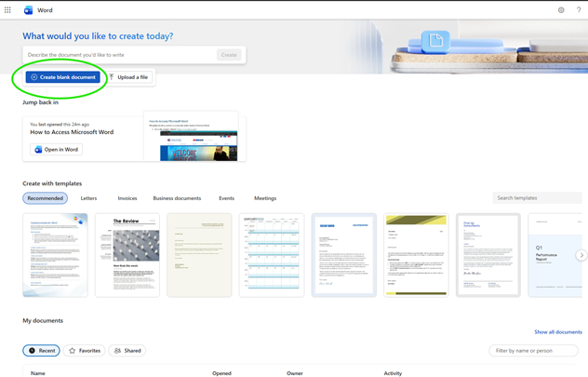Click Open in Word button

(x=56, y=149)
